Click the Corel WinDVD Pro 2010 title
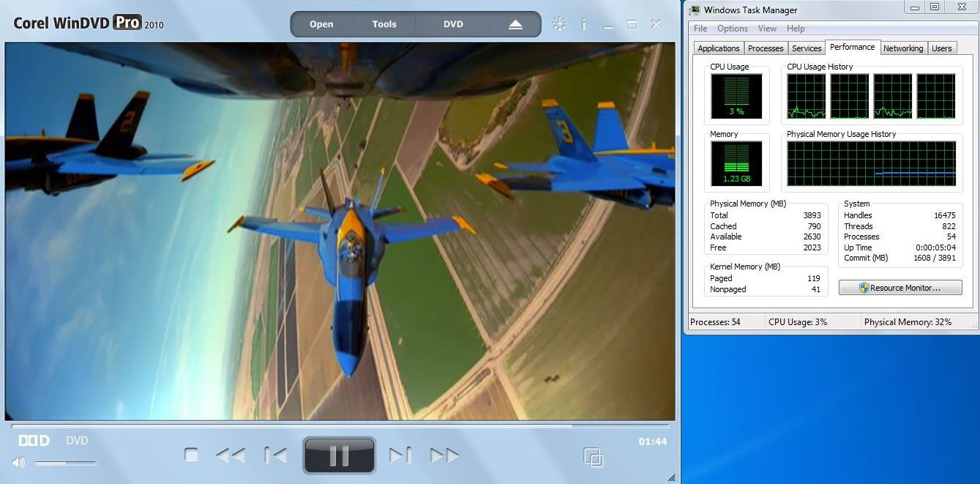The image size is (980, 484). point(89,23)
